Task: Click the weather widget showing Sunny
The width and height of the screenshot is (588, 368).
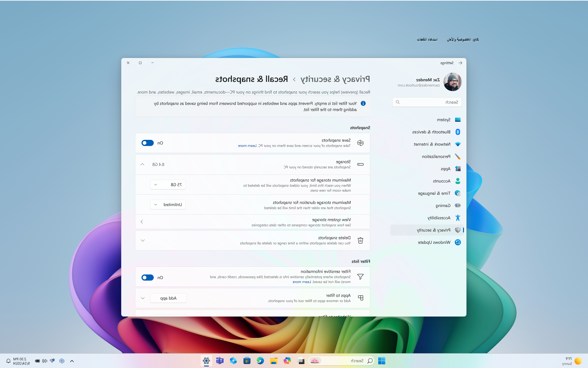Action: 572,361
